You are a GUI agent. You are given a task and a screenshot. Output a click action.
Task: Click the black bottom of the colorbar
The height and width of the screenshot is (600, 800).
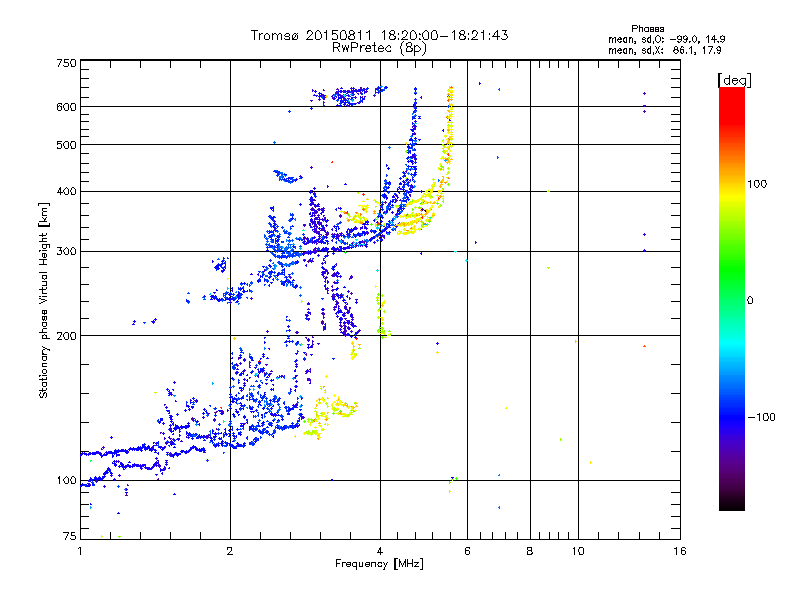(732, 503)
